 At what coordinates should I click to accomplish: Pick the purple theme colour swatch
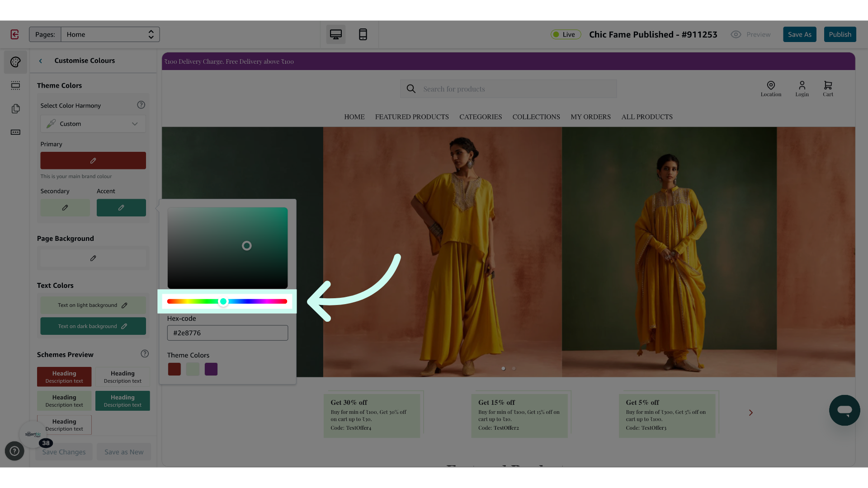click(x=211, y=369)
